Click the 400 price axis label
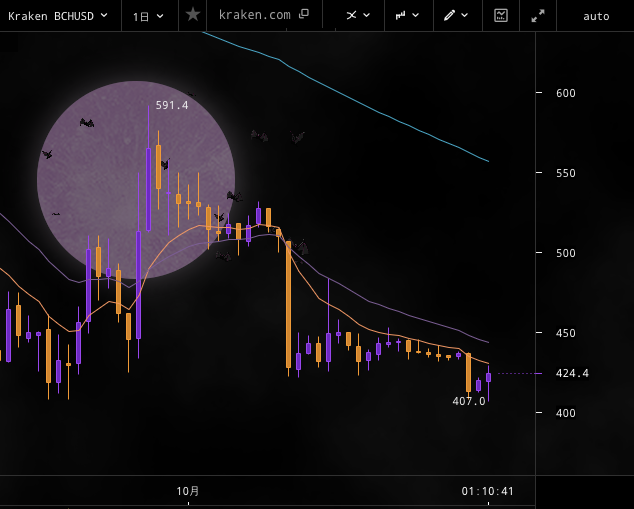Image resolution: width=634 pixels, height=509 pixels. click(566, 413)
